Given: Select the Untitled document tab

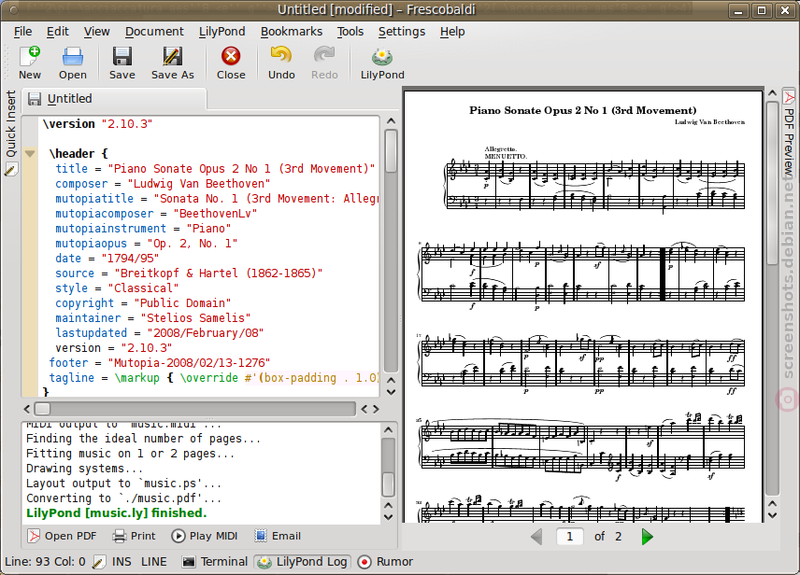Looking at the screenshot, I should [x=114, y=99].
